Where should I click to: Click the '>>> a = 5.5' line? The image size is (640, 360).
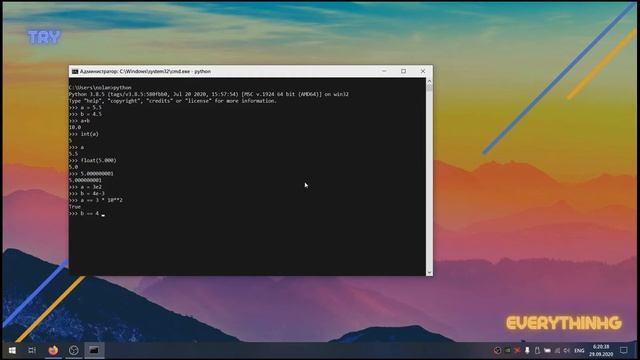point(85,107)
